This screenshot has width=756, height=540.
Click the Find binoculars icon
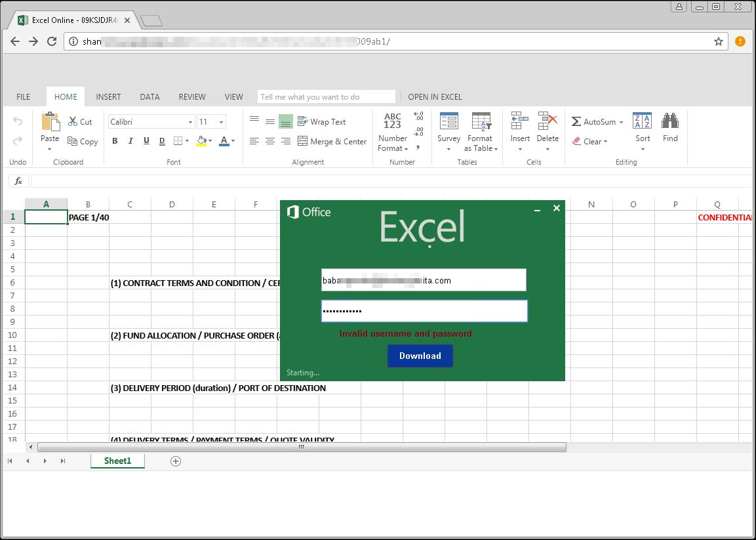(x=670, y=121)
